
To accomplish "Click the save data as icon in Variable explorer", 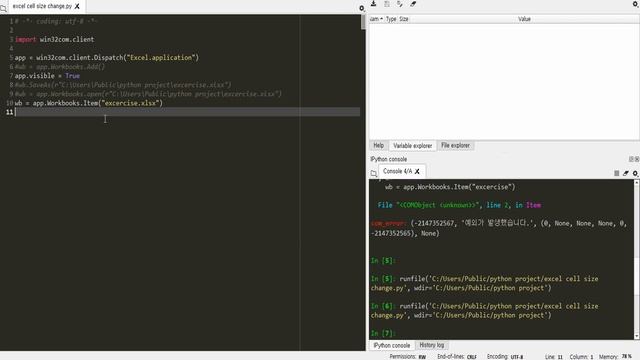I will click(400, 4).
